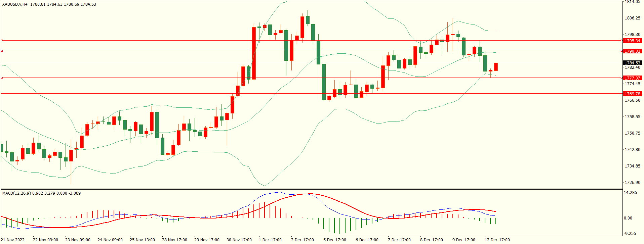Click the 1777.37 red price label
The image size is (644, 244).
(632, 78)
